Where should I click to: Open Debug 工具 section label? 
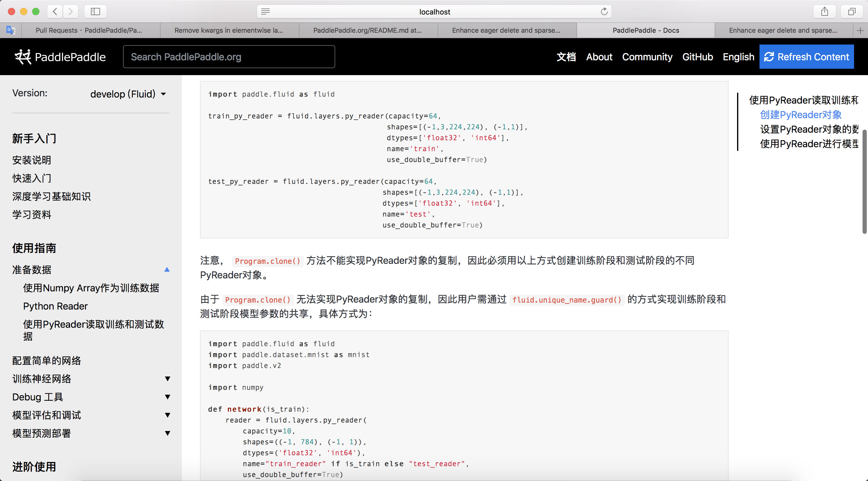38,397
